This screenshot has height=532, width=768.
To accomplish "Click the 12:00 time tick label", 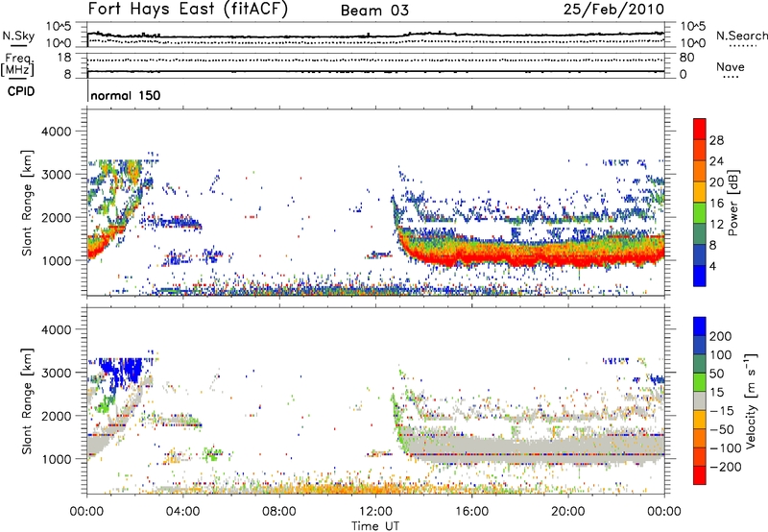I will click(x=375, y=512).
